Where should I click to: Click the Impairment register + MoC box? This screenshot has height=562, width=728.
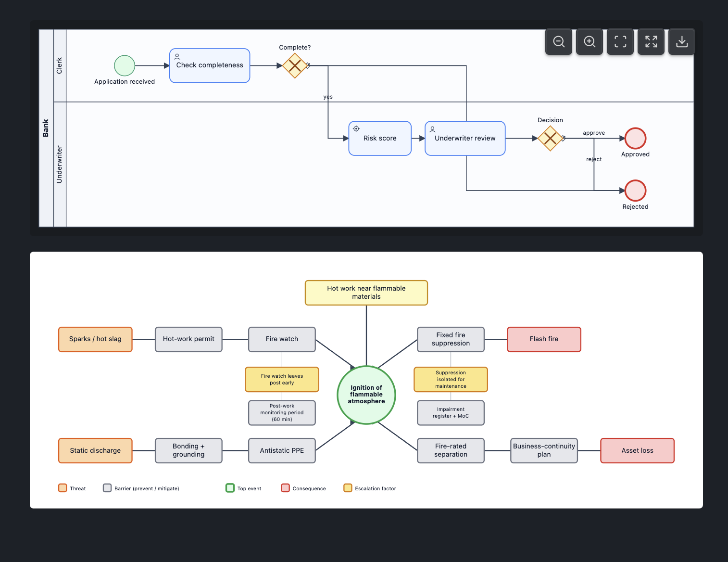pos(451,413)
